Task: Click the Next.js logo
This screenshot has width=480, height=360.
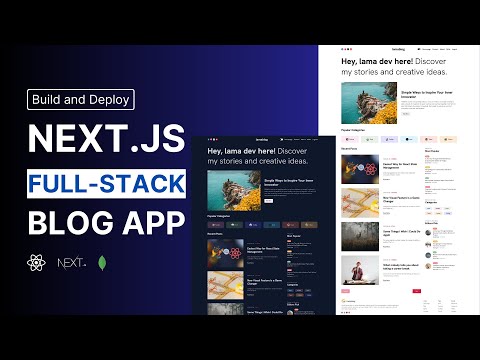Action: [x=72, y=263]
